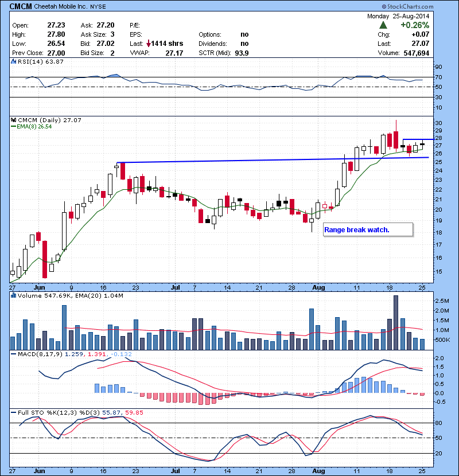The image size is (459, 476).
Task: Click the 'Aug' label under the price panel
Action: 318,287
